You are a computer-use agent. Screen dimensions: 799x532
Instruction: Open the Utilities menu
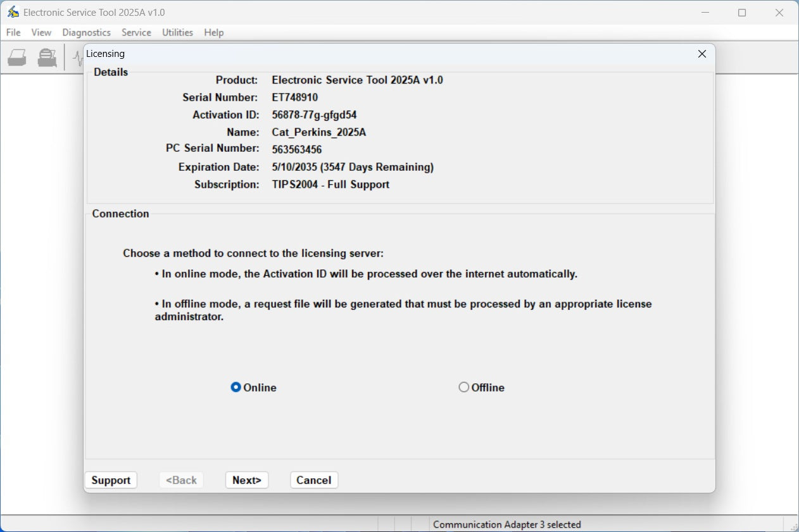(x=177, y=32)
